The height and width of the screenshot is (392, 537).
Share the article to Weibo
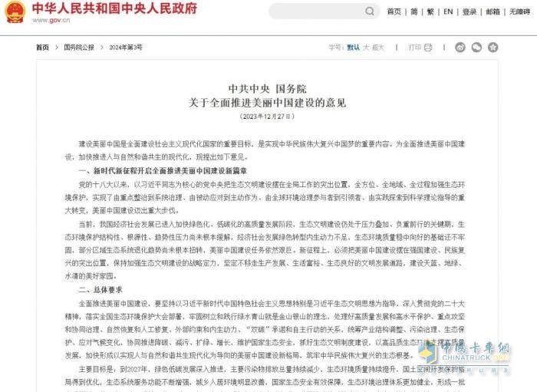pos(460,48)
